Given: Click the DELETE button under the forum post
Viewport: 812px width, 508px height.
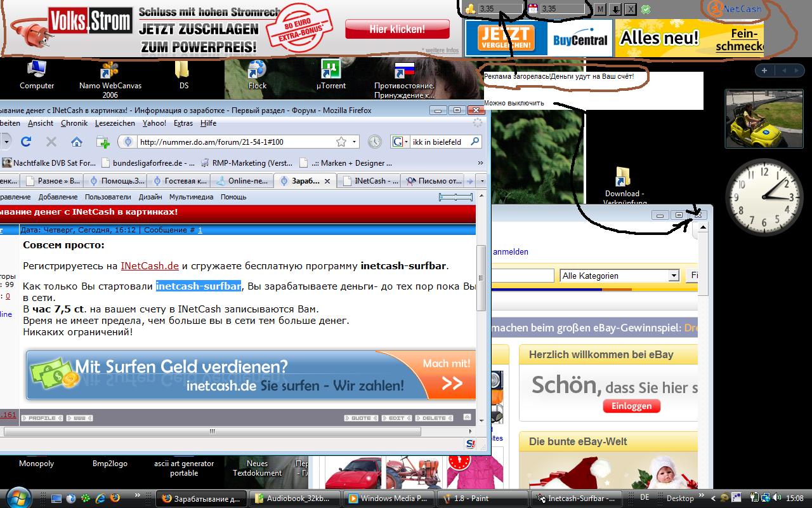Looking at the screenshot, I should click(435, 418).
